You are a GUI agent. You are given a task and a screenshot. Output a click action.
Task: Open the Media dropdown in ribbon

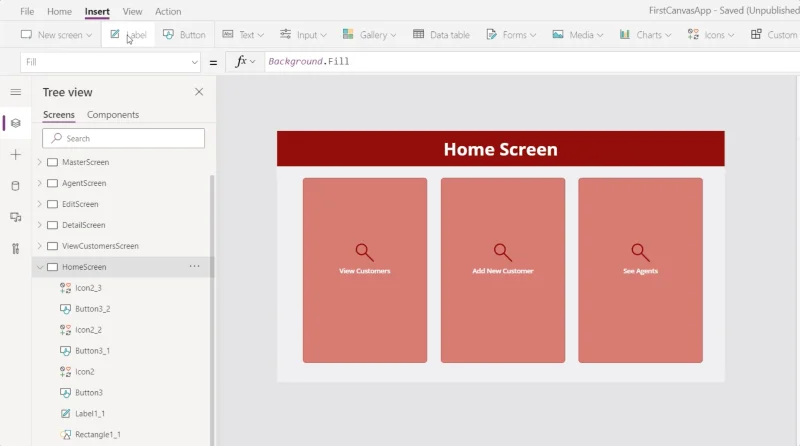coord(578,35)
